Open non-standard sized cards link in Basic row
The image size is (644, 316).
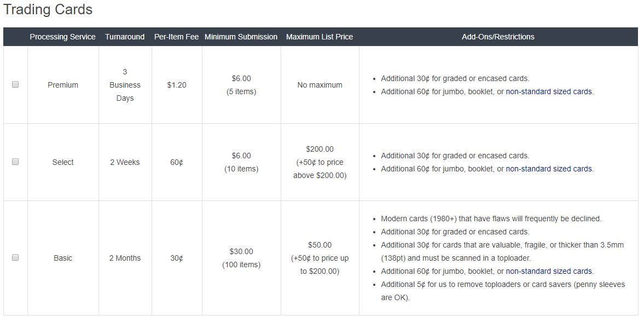[x=549, y=271]
